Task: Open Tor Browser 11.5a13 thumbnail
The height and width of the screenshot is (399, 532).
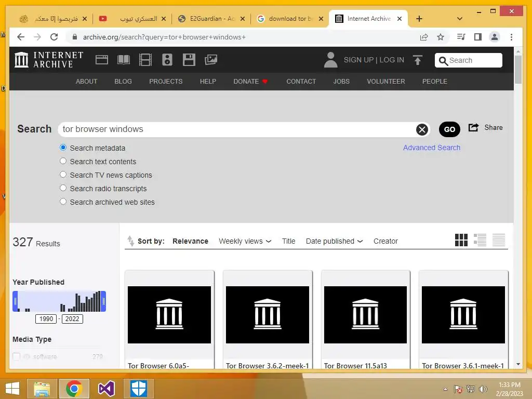Action: [x=365, y=314]
